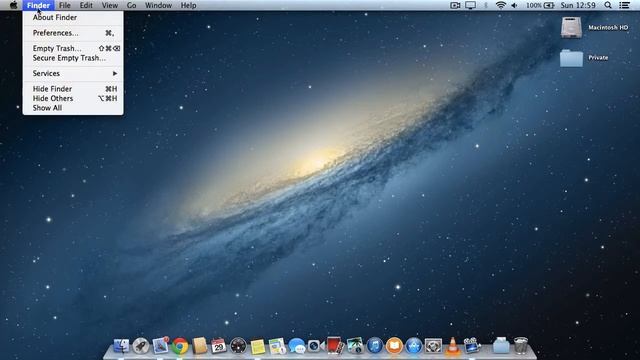This screenshot has height=360, width=640.
Task: Click the AirPlay display icon
Action: [470, 5]
